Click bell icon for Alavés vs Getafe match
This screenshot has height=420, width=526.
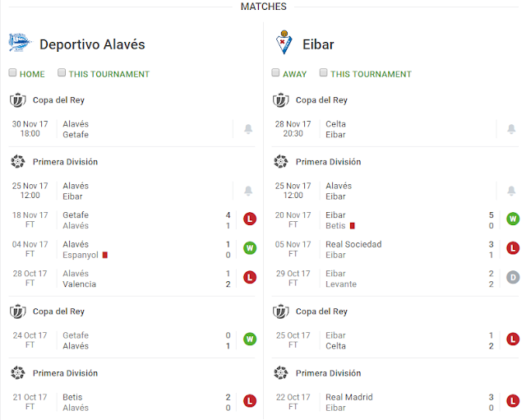click(248, 129)
